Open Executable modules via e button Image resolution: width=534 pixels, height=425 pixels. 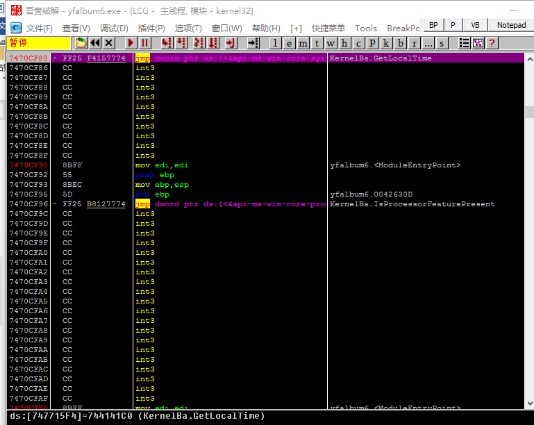289,43
